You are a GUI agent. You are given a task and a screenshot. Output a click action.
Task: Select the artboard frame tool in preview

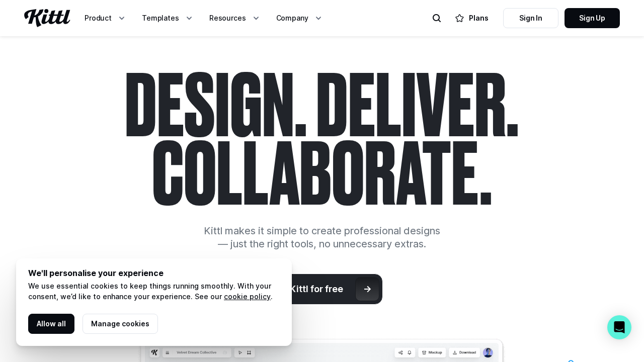coord(249,352)
